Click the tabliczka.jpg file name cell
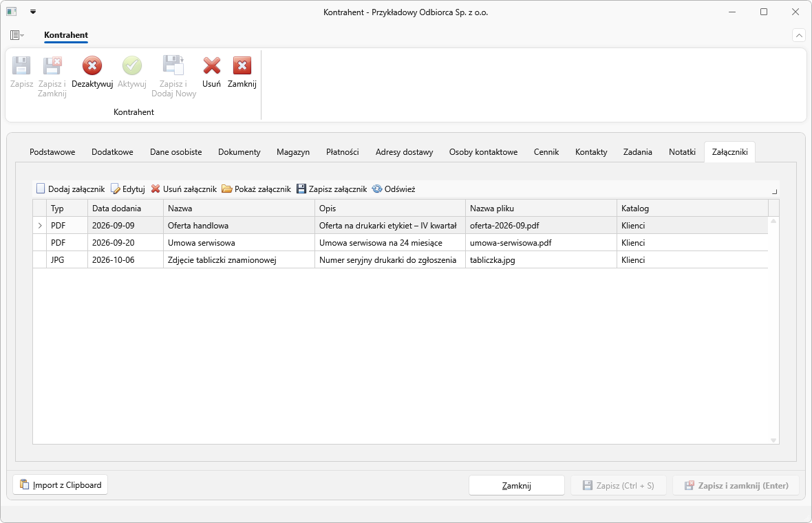812x523 pixels. pos(541,260)
